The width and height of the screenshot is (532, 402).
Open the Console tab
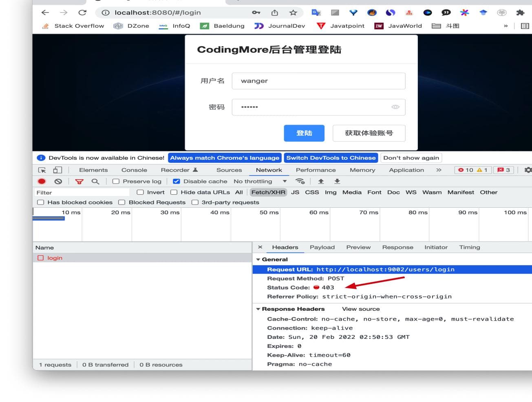click(134, 170)
